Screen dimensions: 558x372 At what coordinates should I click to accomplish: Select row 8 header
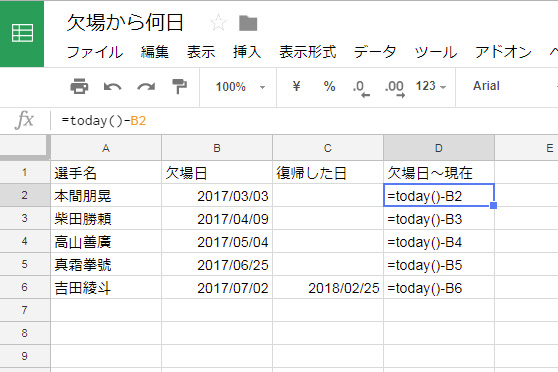point(25,333)
